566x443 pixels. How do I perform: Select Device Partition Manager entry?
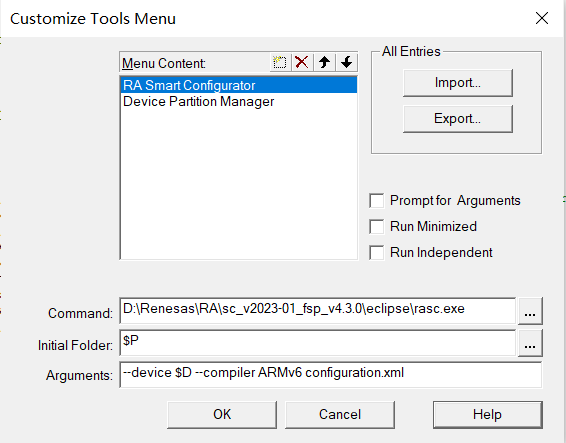pos(239,101)
